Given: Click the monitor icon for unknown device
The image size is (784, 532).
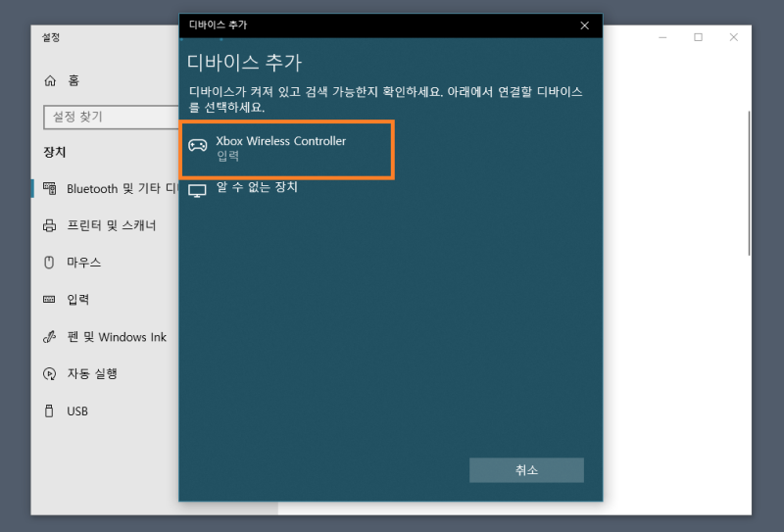Looking at the screenshot, I should pyautogui.click(x=197, y=191).
